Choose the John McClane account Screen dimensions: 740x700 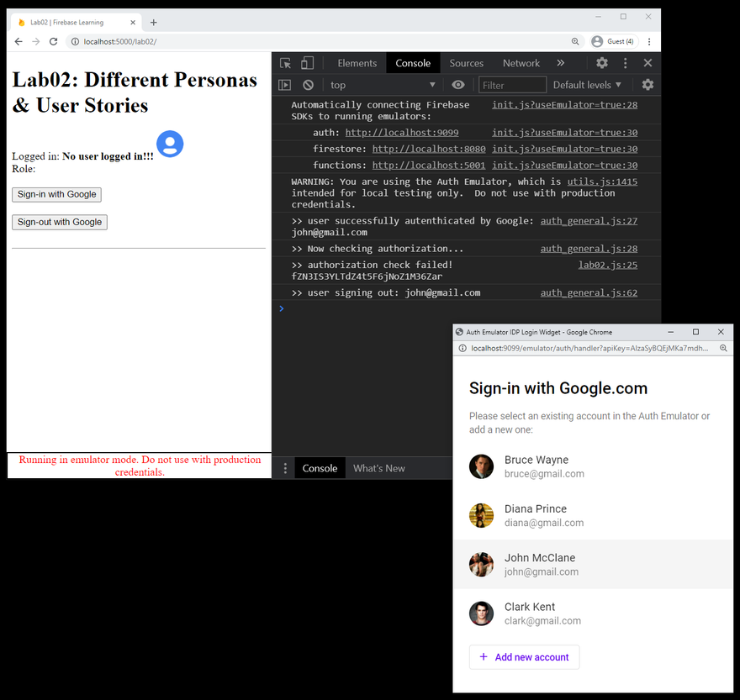(x=593, y=565)
